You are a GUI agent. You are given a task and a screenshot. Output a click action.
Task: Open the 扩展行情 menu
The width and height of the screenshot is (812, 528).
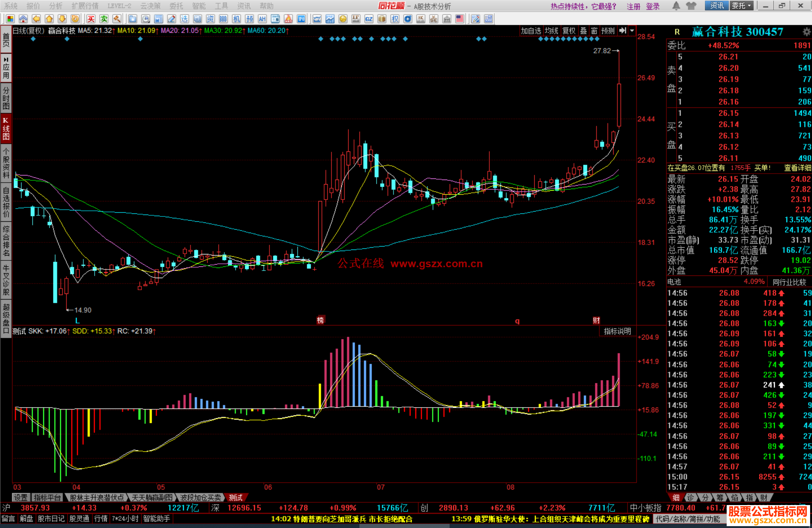85,6
